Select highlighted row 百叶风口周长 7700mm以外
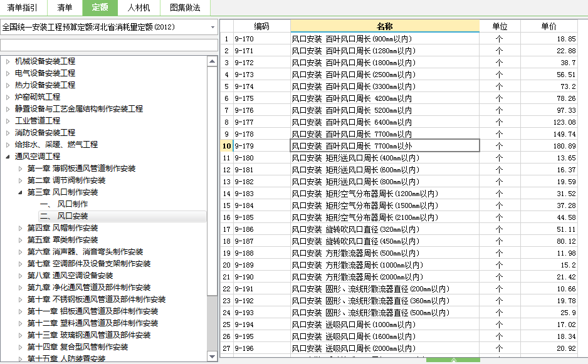The width and height of the screenshot is (588, 364). point(385,146)
